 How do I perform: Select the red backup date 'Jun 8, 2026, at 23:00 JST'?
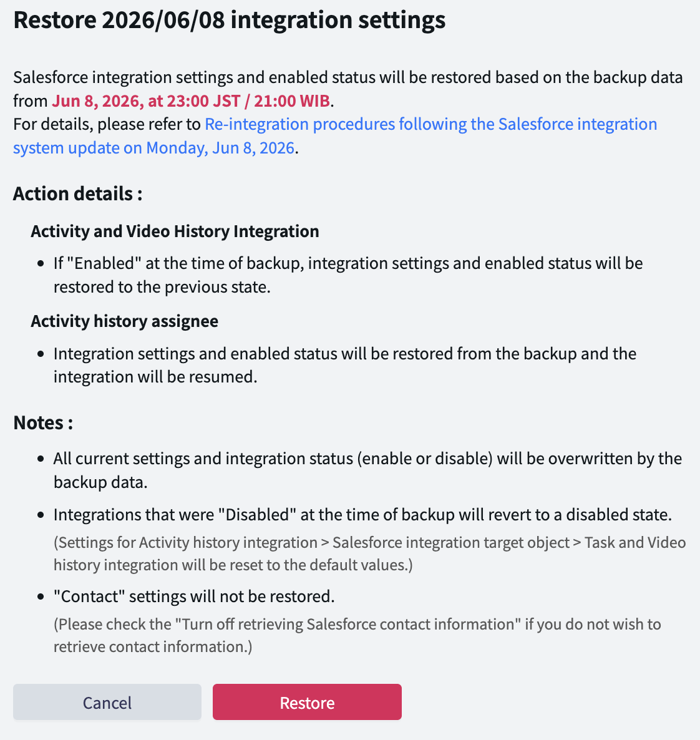(147, 100)
